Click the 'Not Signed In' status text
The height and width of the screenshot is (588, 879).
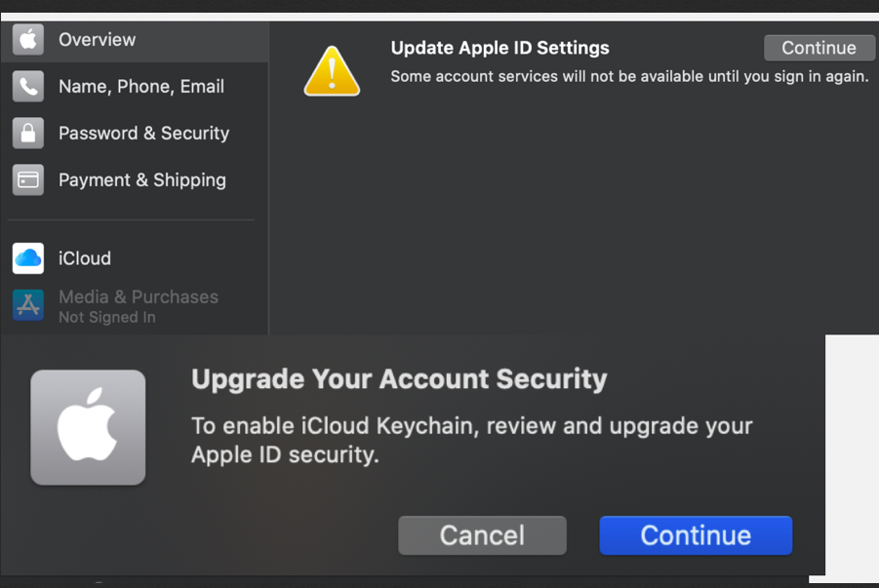[x=107, y=317]
